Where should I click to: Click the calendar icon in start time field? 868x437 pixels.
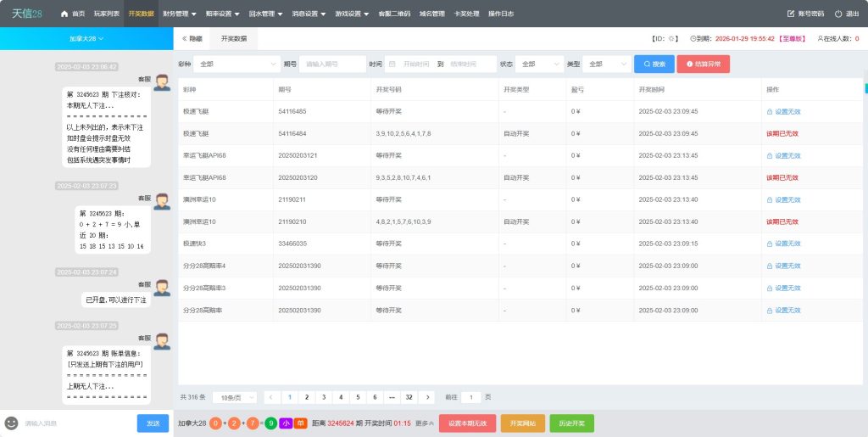pyautogui.click(x=392, y=64)
